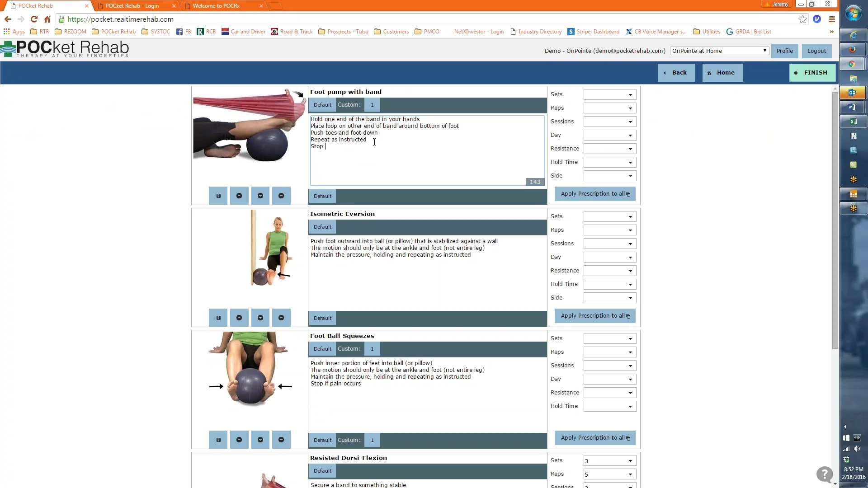Open Sessions dropdown for Foot Ball Squeezes
Screen dimensions: 868x488
[x=610, y=366]
